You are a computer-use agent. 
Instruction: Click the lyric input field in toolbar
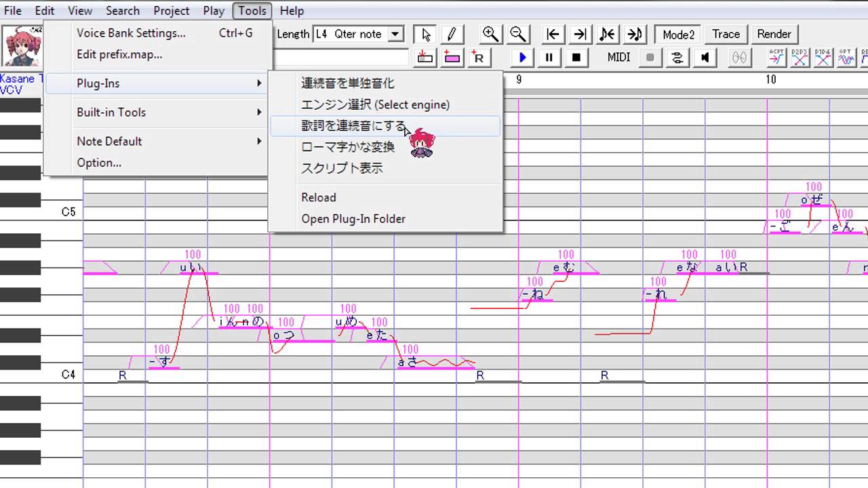click(x=342, y=57)
